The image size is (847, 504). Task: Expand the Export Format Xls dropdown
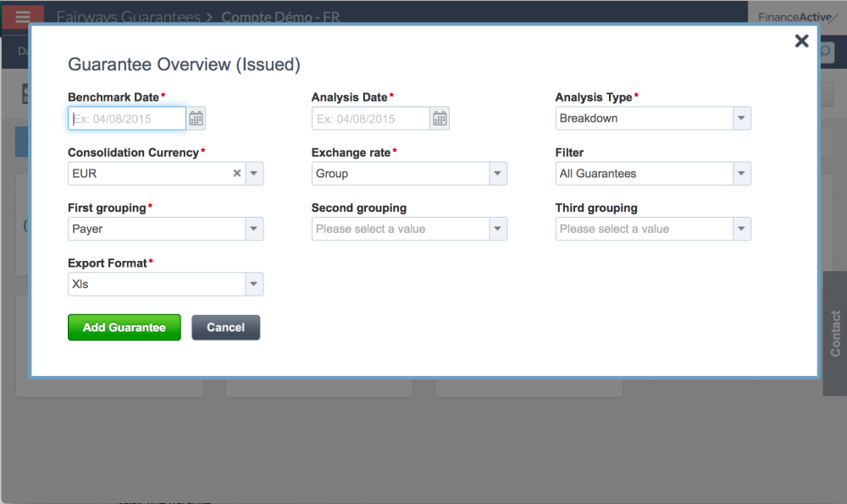pyautogui.click(x=254, y=284)
